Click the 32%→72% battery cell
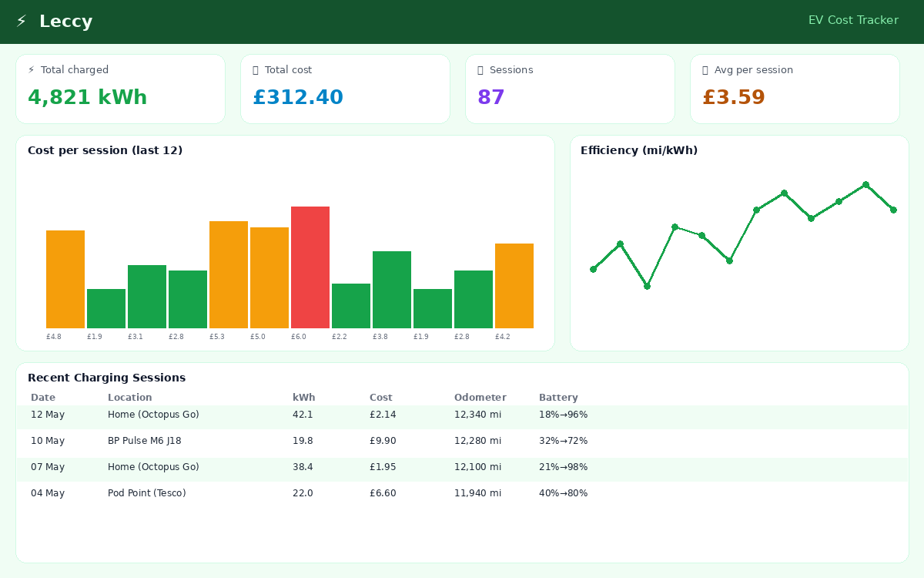 coord(564,441)
